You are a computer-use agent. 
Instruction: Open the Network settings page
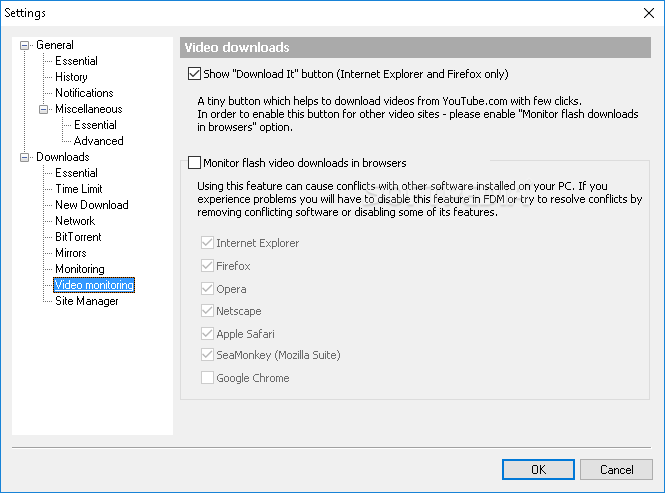coord(75,221)
